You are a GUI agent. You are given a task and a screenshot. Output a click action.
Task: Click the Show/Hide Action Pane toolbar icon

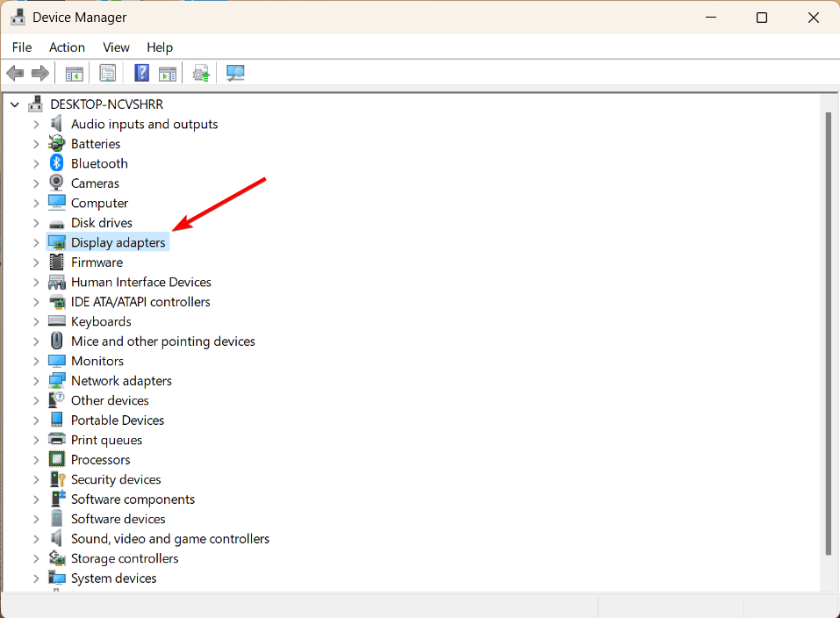[168, 73]
